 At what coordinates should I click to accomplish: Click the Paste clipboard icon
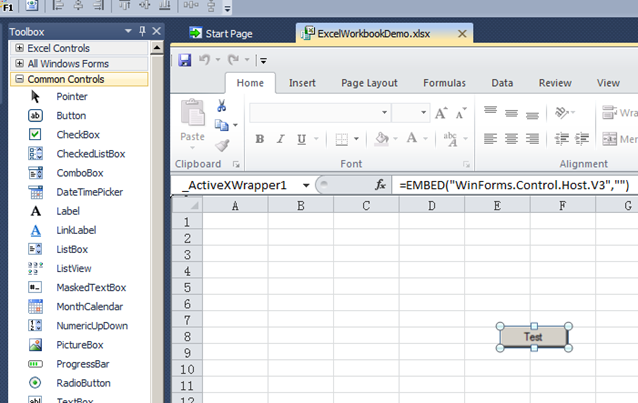point(192,112)
